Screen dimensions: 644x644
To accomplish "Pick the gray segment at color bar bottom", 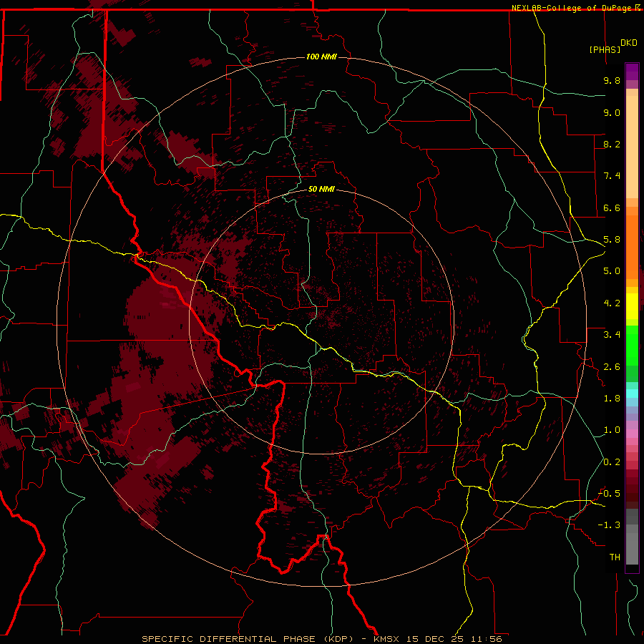I will tap(632, 549).
